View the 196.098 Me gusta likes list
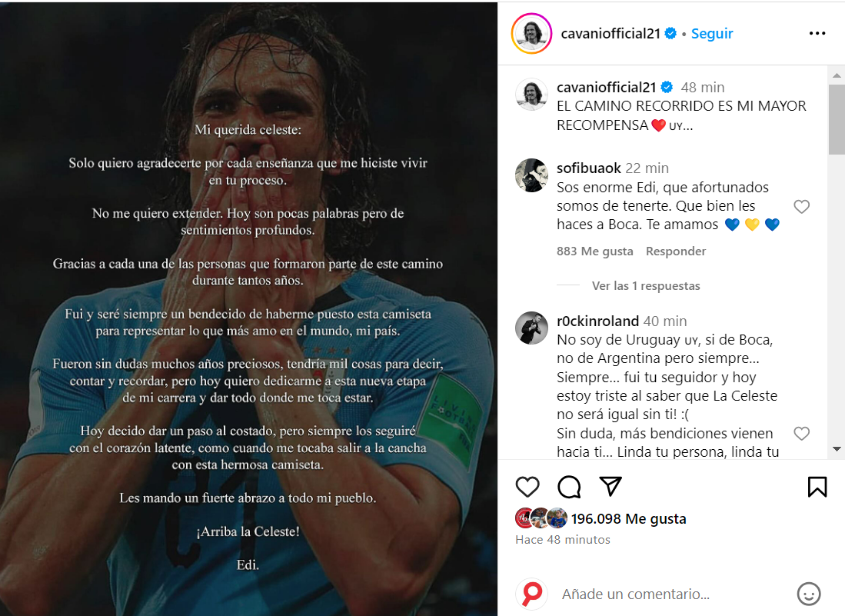This screenshot has width=845, height=616. click(x=628, y=518)
